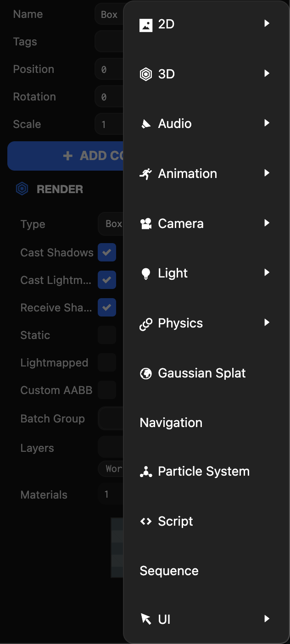Image resolution: width=290 pixels, height=644 pixels.
Task: Click the Camera icon in component menu
Action: pyautogui.click(x=146, y=224)
